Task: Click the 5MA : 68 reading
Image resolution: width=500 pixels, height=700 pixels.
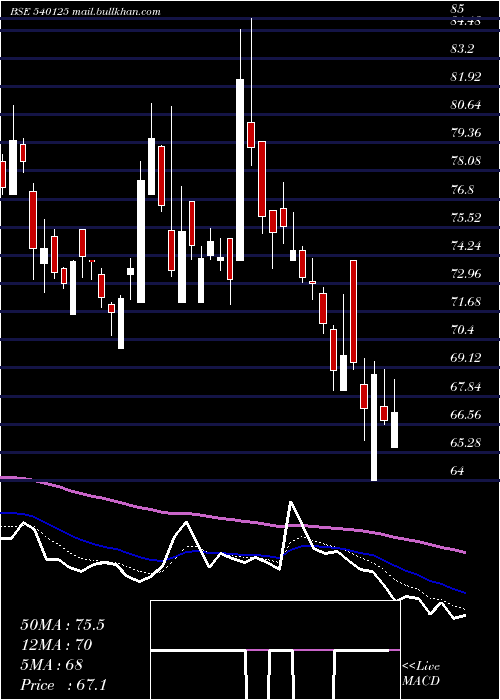Action: pos(51,665)
